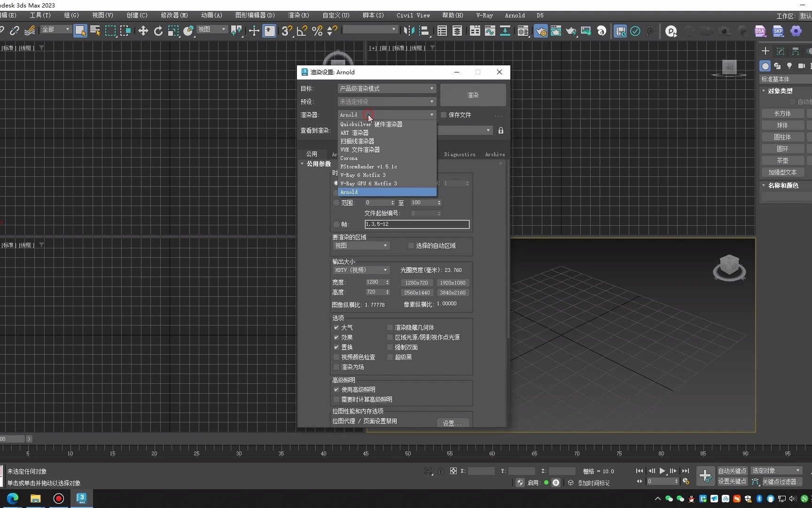The image size is (812, 508).
Task: Uncheck the Atmospherics (大气) option
Action: click(x=336, y=327)
